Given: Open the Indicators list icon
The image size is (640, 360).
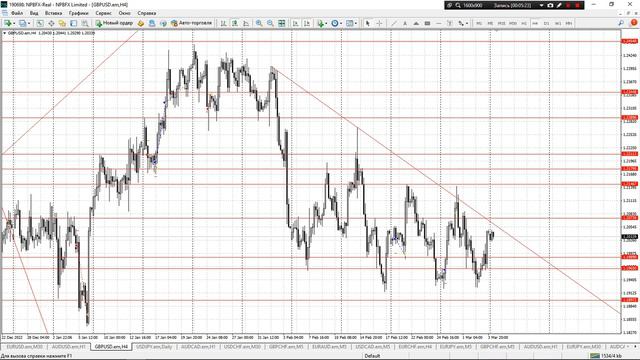Looking at the screenshot, I should [x=320, y=23].
